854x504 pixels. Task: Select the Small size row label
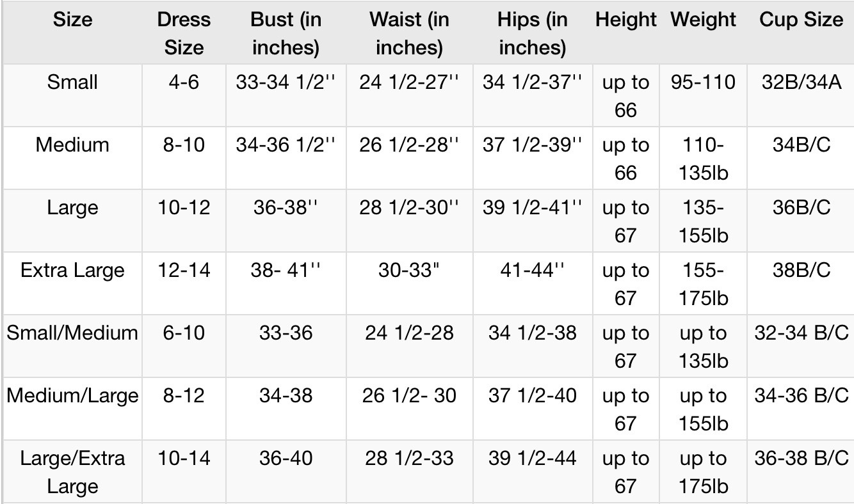(x=72, y=83)
